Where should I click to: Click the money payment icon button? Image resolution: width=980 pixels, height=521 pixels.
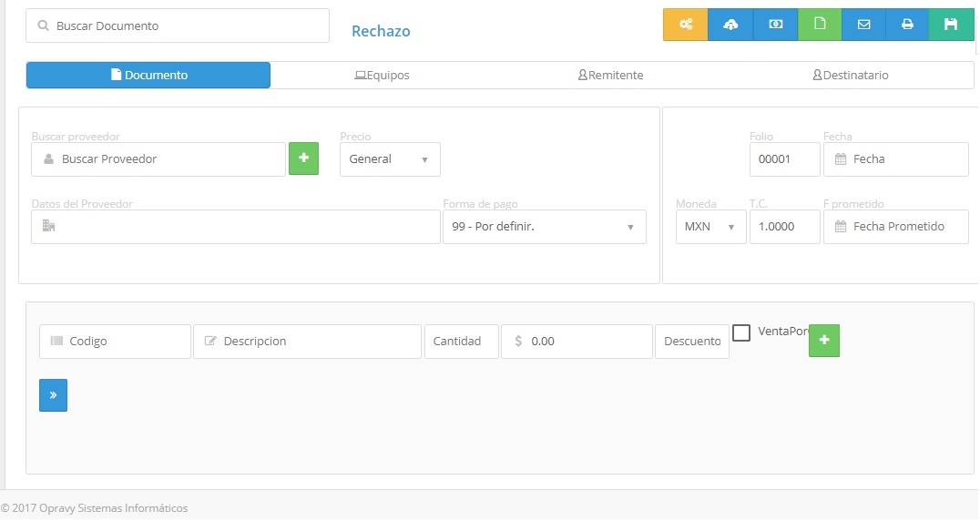click(775, 25)
